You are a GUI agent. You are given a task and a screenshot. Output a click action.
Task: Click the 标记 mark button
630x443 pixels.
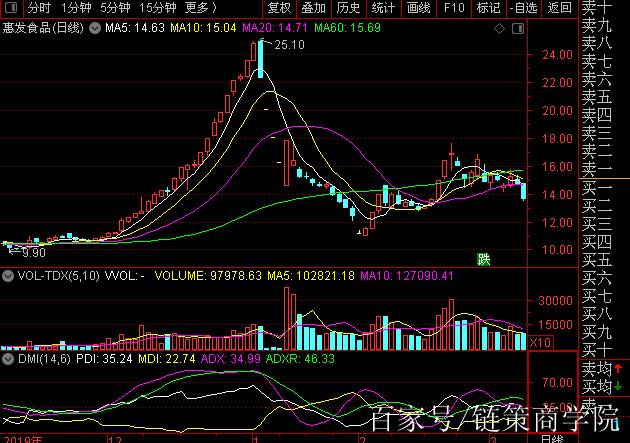pyautogui.click(x=489, y=8)
